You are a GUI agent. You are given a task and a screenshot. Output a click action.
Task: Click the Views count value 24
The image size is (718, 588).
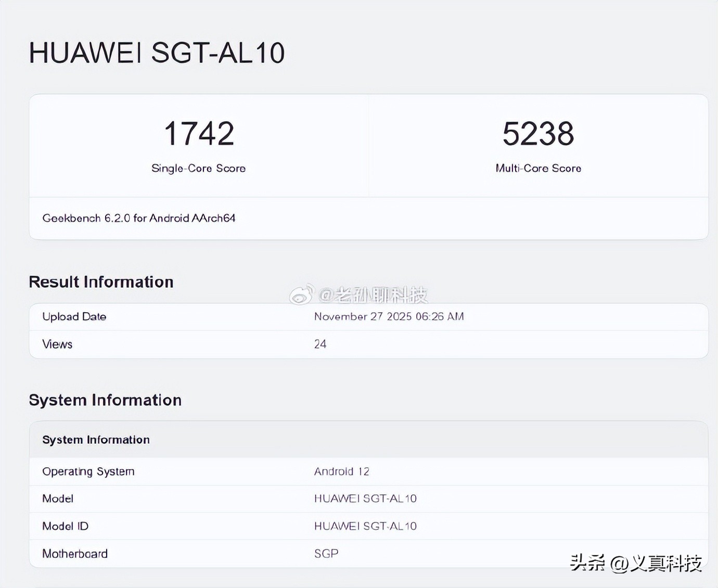[320, 344]
